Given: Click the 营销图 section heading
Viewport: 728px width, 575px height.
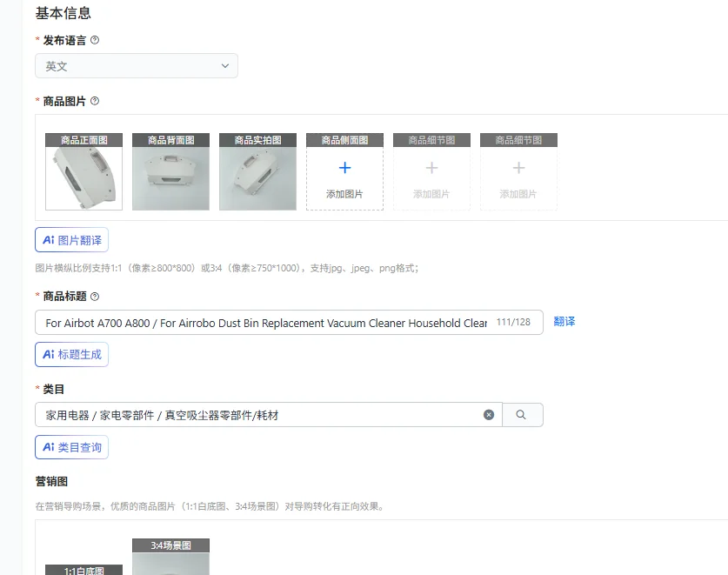Looking at the screenshot, I should tap(51, 482).
